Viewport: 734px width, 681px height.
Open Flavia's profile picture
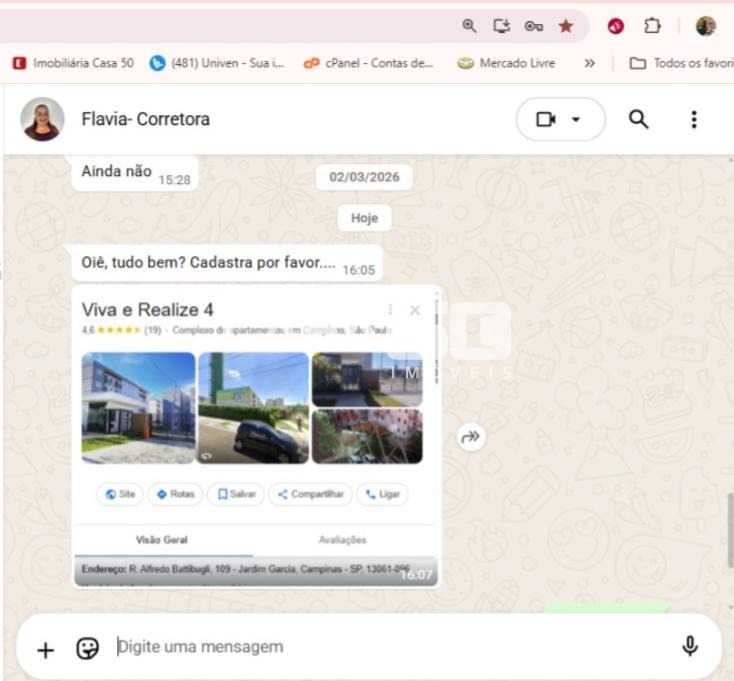click(x=42, y=120)
